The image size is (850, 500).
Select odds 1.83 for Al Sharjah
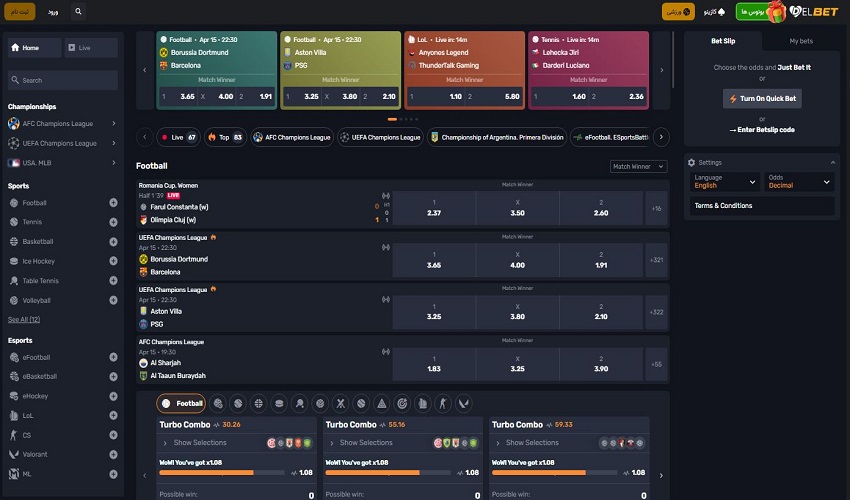434,364
